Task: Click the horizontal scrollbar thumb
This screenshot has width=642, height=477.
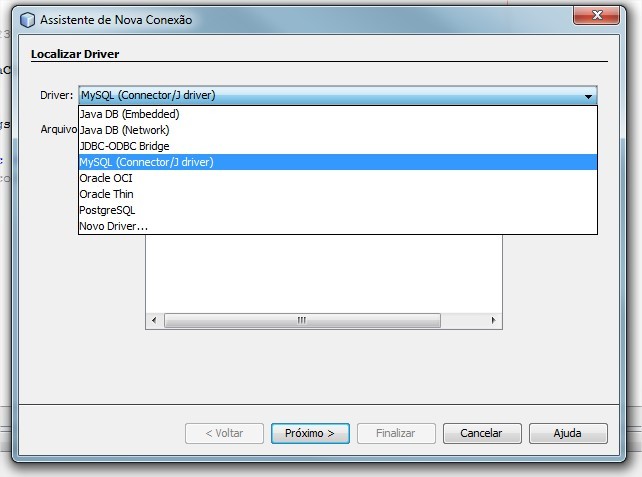Action: coord(302,320)
